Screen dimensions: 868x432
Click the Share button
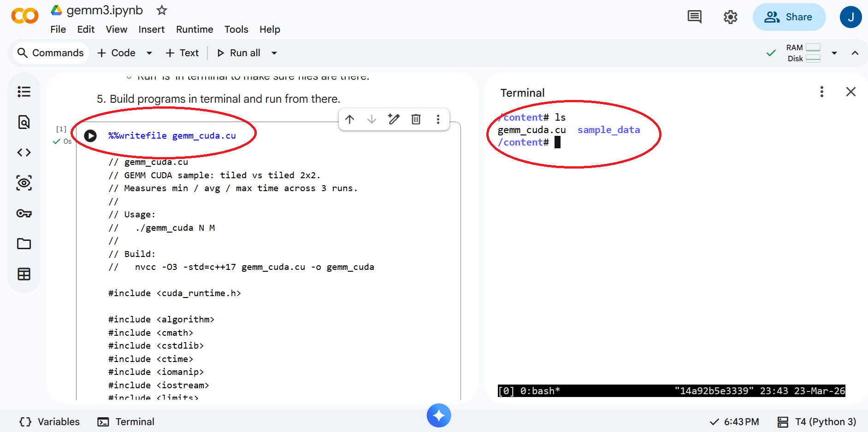(x=789, y=17)
